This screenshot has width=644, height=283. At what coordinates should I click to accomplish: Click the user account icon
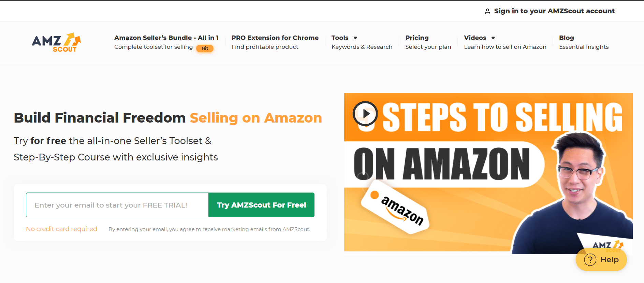click(487, 12)
